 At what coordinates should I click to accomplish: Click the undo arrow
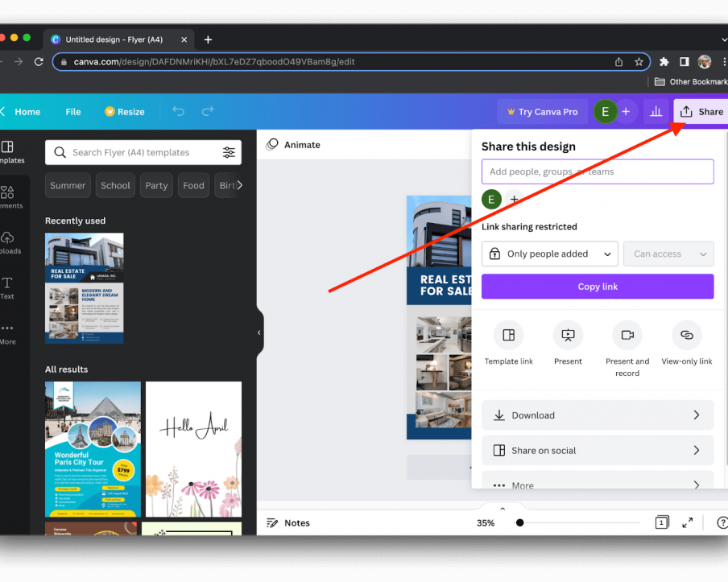(178, 112)
